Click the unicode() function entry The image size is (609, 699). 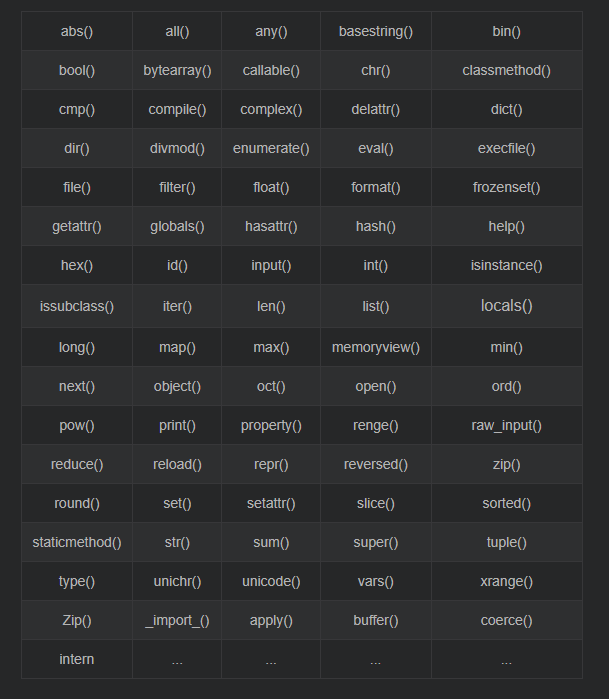[x=271, y=581]
